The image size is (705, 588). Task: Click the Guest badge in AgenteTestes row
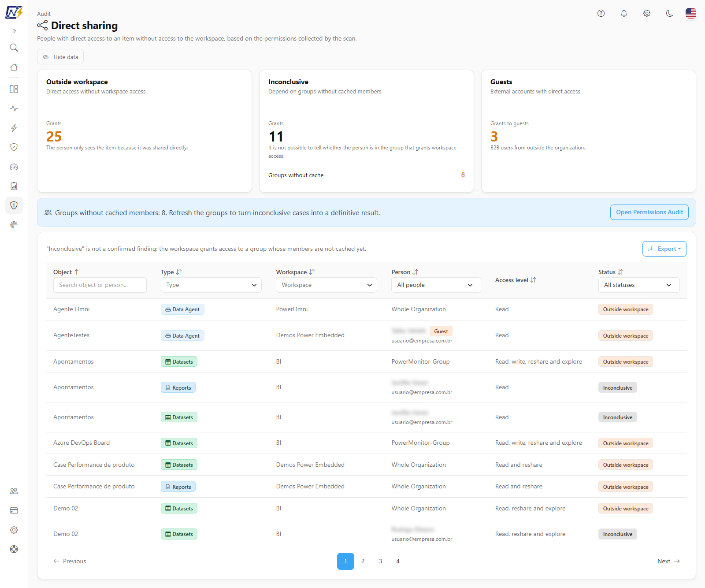441,331
